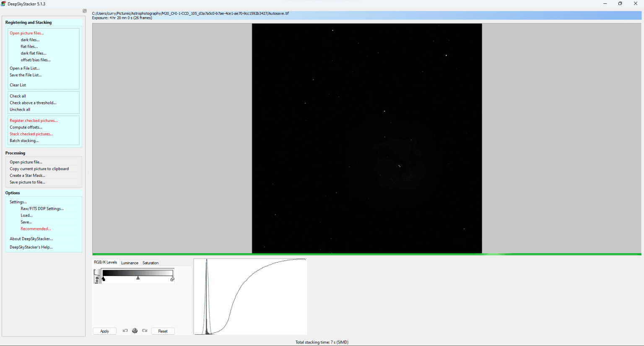
Task: Switch to the Saturation tab
Action: point(150,263)
